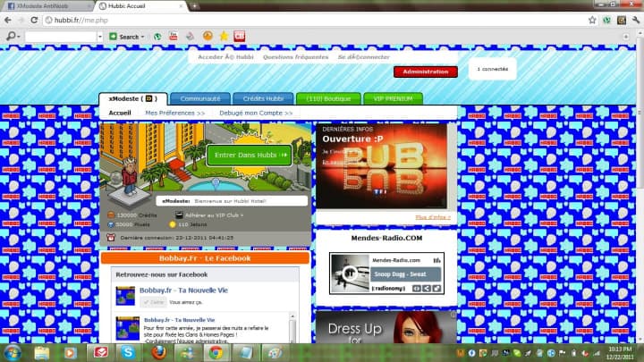
Task: Click the green Search toolbar button
Action: [x=124, y=37]
